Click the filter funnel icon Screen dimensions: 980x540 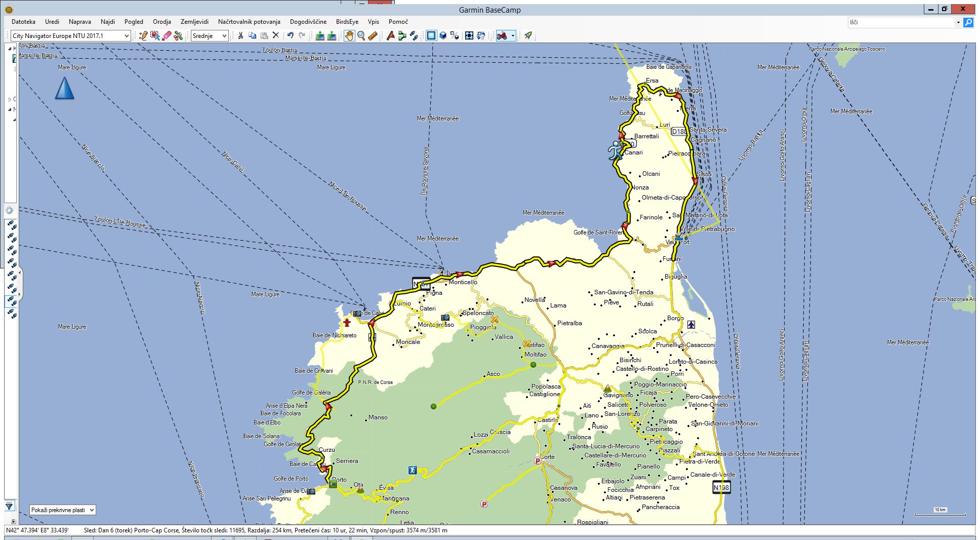pos(9,506)
